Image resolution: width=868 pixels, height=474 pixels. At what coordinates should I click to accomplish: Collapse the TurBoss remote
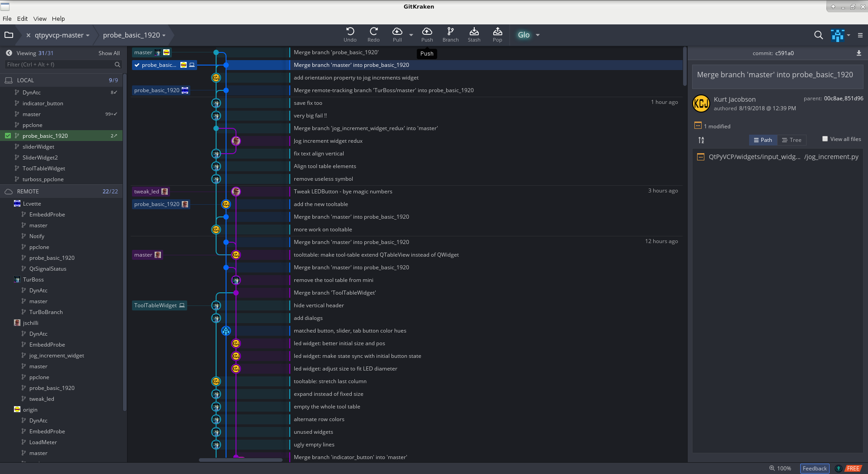pyautogui.click(x=33, y=280)
